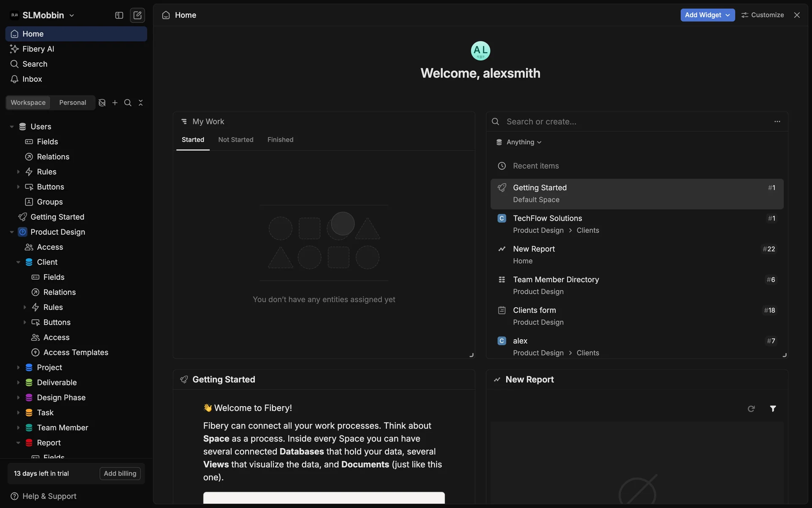Click the plus icon to add a space
Viewport: 812px width, 508px height.
[115, 103]
